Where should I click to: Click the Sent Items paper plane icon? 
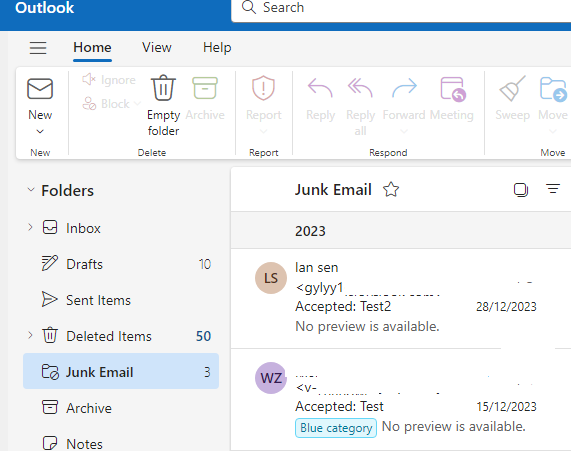(49, 299)
